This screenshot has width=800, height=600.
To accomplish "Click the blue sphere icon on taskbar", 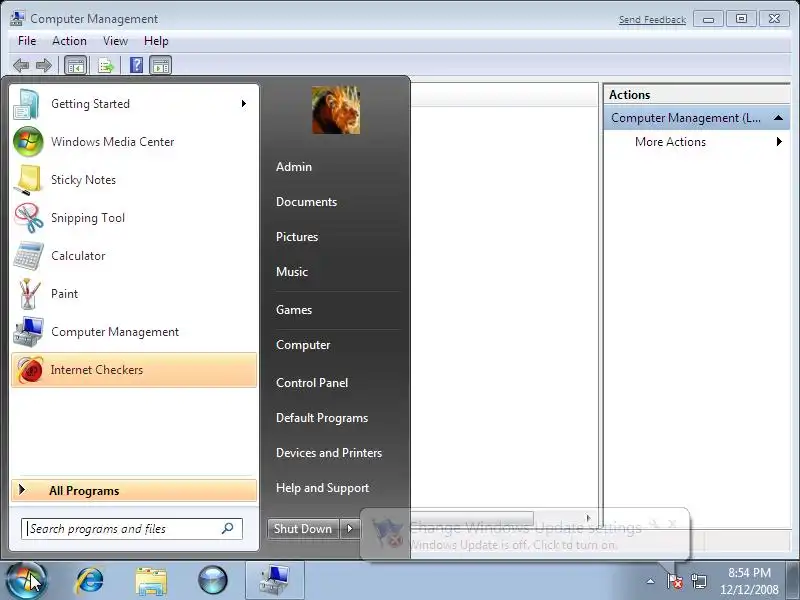I will (x=212, y=581).
